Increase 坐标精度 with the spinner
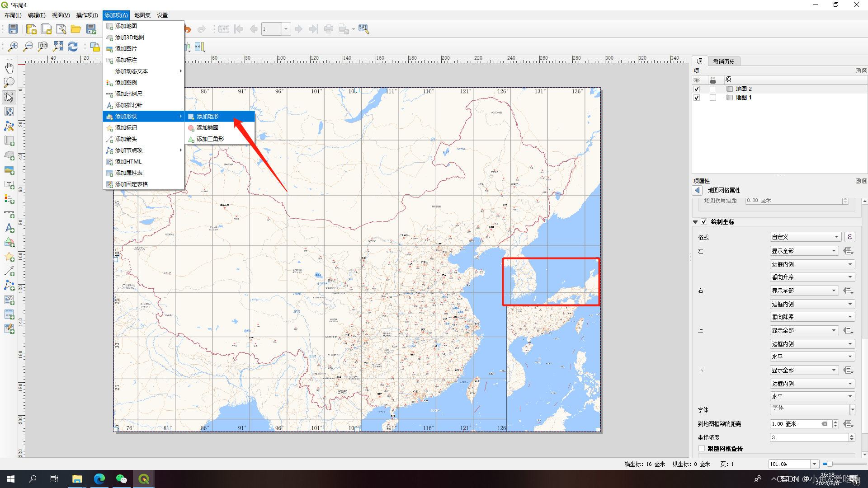 [x=852, y=436]
